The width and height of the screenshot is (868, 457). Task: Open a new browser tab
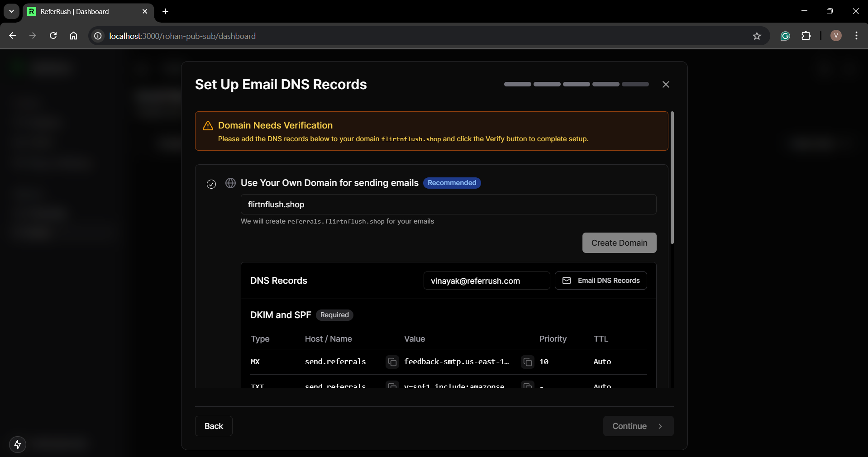pos(166,11)
